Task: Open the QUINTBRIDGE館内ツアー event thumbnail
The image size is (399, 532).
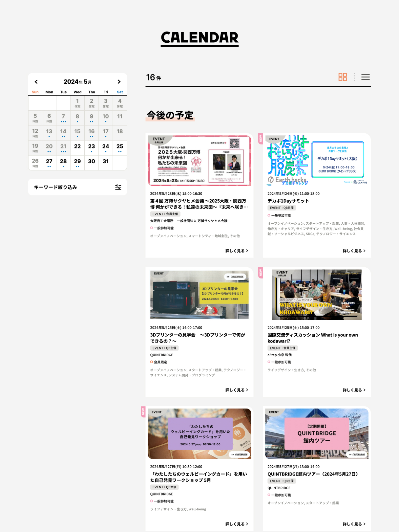Action: pos(317,433)
